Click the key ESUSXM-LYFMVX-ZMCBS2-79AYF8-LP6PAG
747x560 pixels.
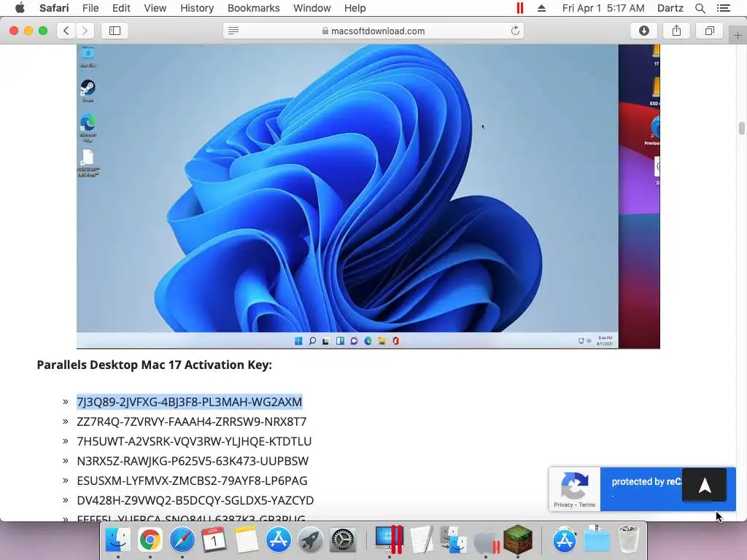[192, 481]
